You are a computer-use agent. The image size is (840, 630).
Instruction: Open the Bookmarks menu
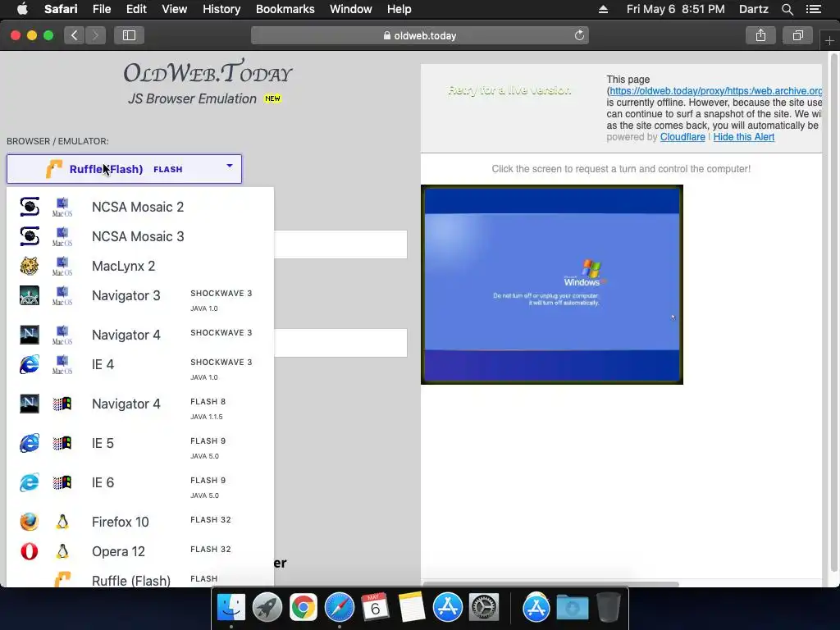[285, 9]
